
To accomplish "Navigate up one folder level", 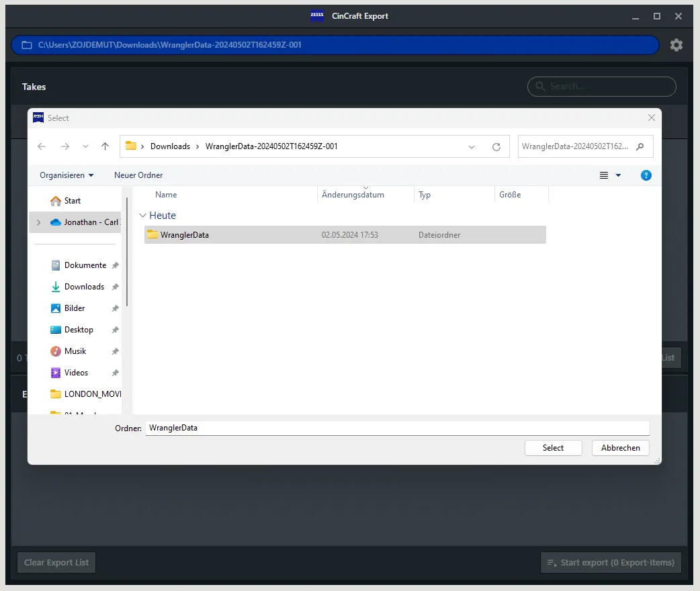I will (105, 146).
